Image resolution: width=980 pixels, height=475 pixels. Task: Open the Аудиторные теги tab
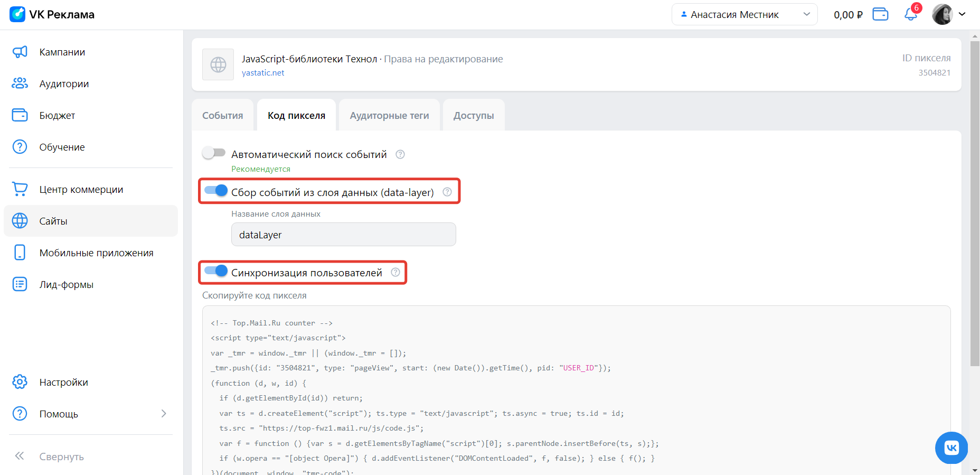[x=389, y=115]
